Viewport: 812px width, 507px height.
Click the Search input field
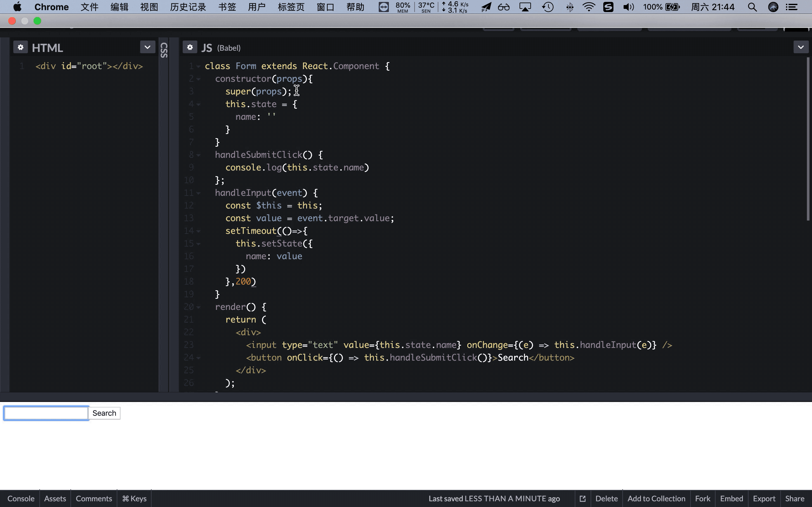click(x=46, y=413)
